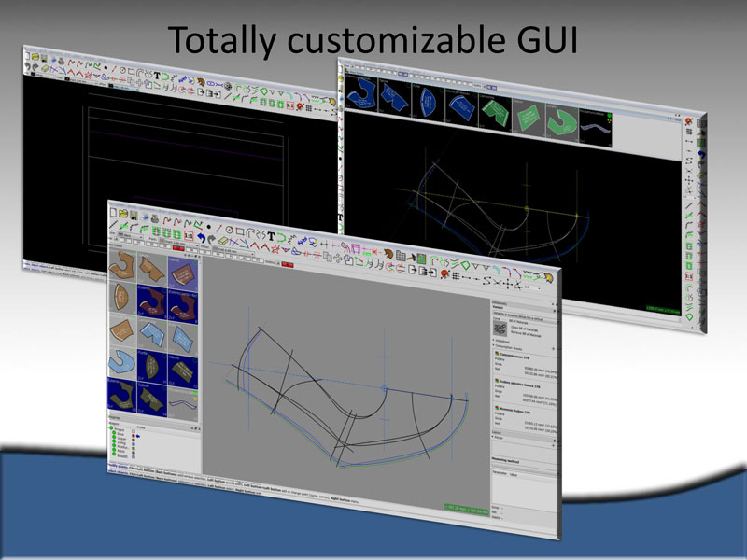This screenshot has width=747, height=560.
Task: Select the Text T tool in front window
Action: [271, 236]
